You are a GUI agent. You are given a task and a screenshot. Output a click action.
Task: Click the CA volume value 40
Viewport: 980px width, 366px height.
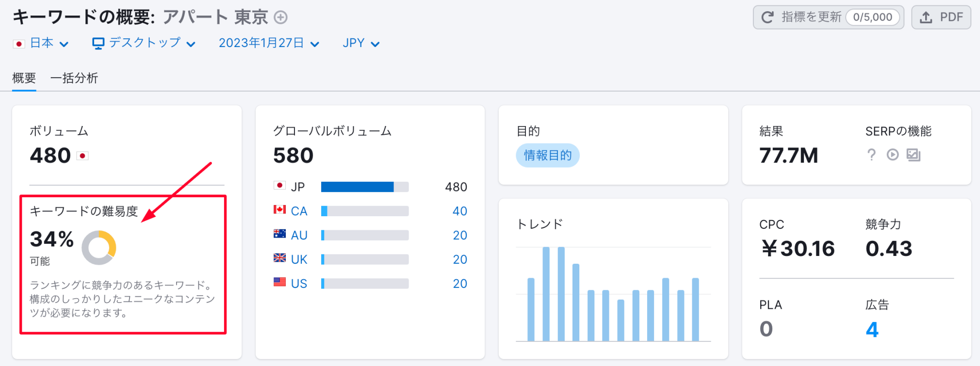click(x=460, y=211)
